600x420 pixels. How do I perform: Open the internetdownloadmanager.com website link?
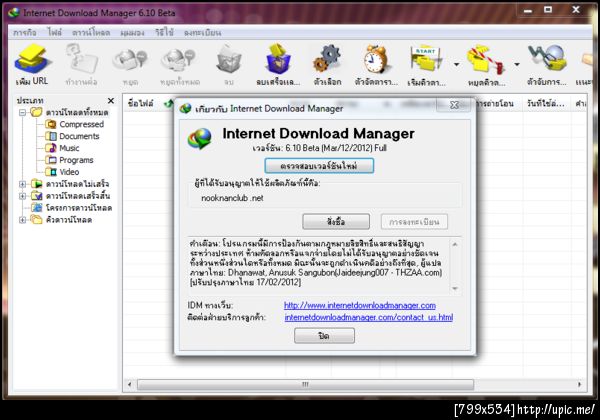point(360,305)
